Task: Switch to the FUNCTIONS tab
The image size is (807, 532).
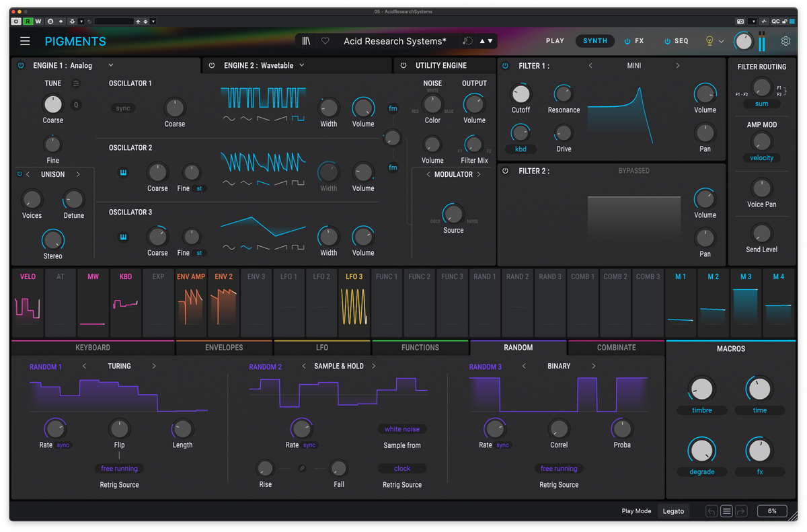Action: 420,348
